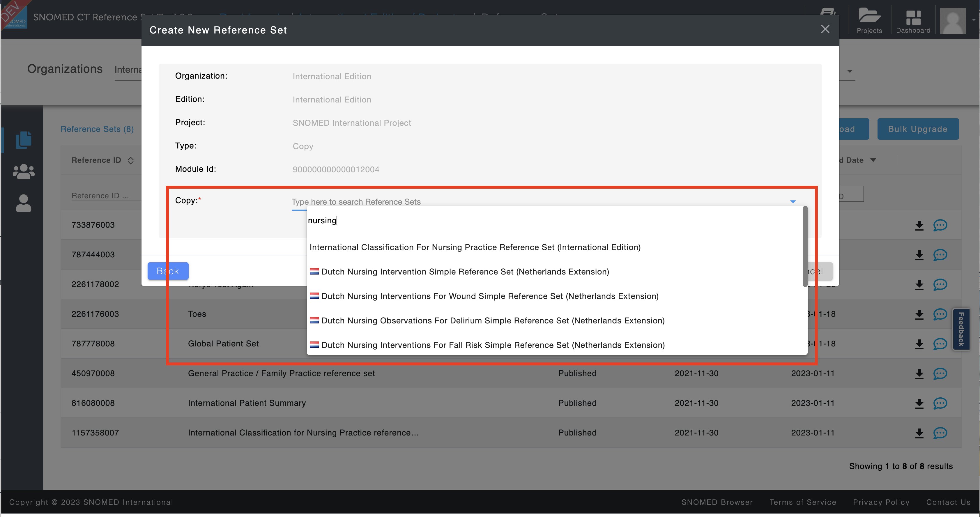Open the single user sidebar icon

24,203
